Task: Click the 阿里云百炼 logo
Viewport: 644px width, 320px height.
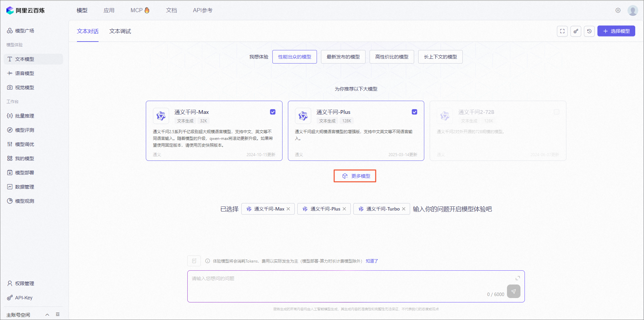Action: pyautogui.click(x=25, y=10)
